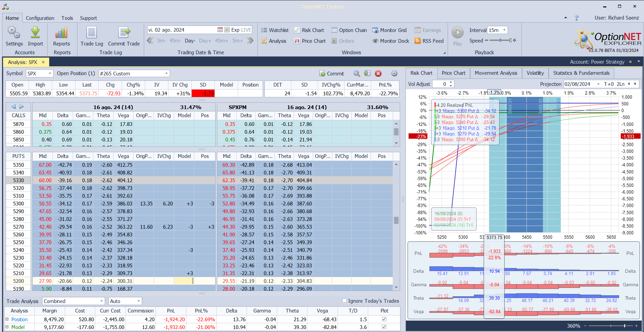Toggle the T+0 projection option
644x332 pixels.
point(609,84)
